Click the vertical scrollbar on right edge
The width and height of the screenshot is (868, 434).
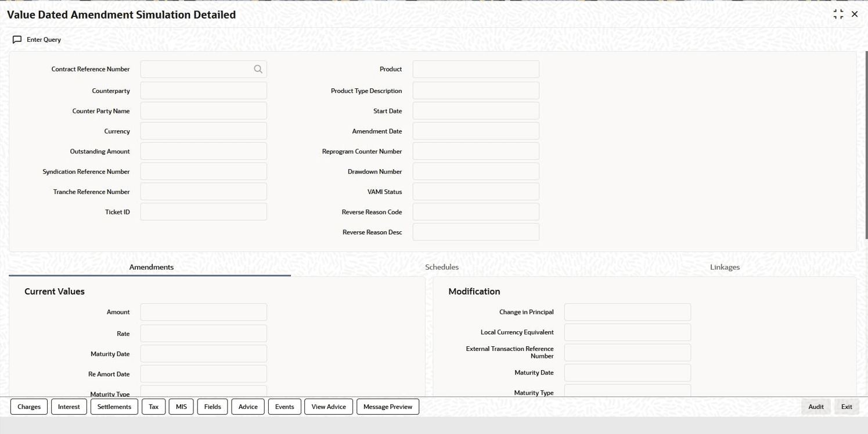(x=866, y=145)
